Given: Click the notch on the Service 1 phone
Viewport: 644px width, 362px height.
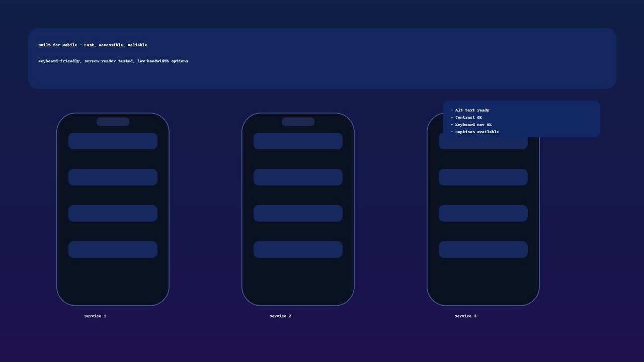Looking at the screenshot, I should coord(113,122).
